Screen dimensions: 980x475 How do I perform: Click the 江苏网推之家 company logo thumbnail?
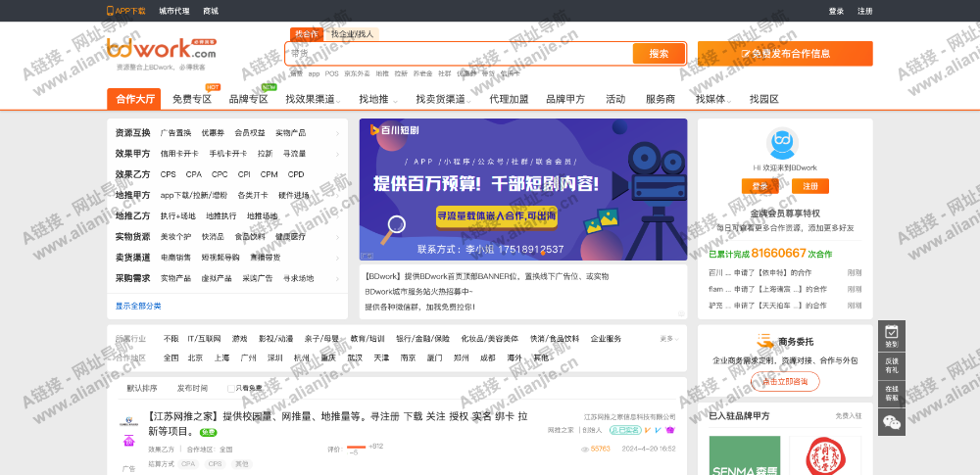(x=128, y=421)
